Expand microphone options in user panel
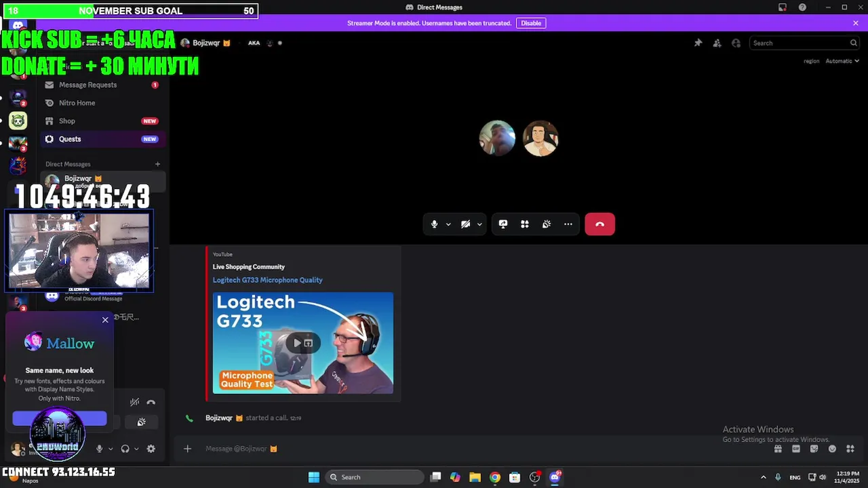This screenshot has height=488, width=868. tap(111, 449)
